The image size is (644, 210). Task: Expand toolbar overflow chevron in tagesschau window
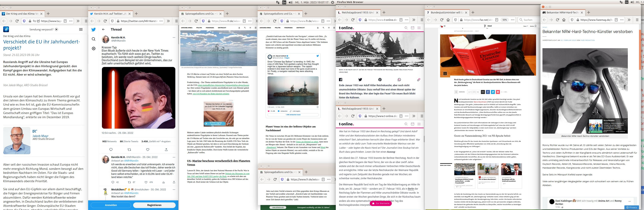[x=78, y=21]
